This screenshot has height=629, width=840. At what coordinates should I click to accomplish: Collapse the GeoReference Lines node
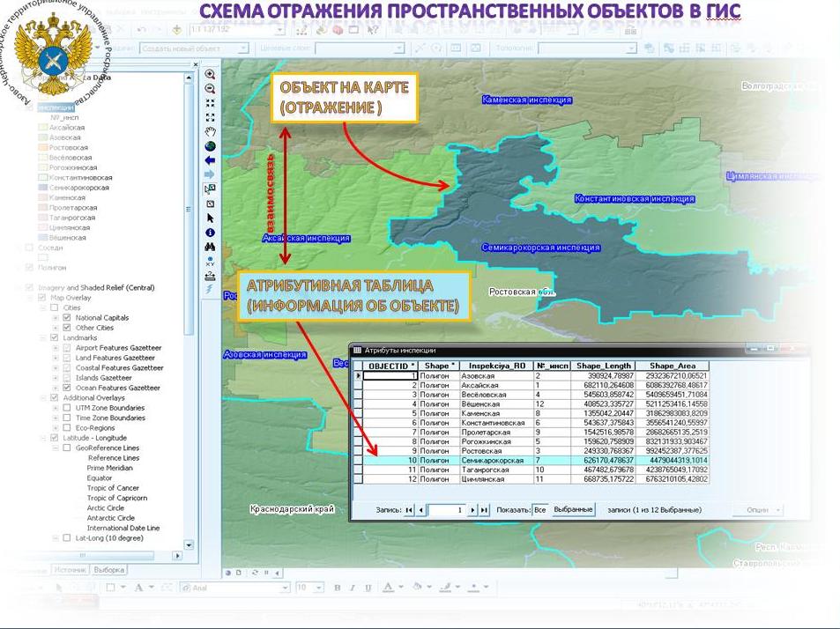[56, 448]
